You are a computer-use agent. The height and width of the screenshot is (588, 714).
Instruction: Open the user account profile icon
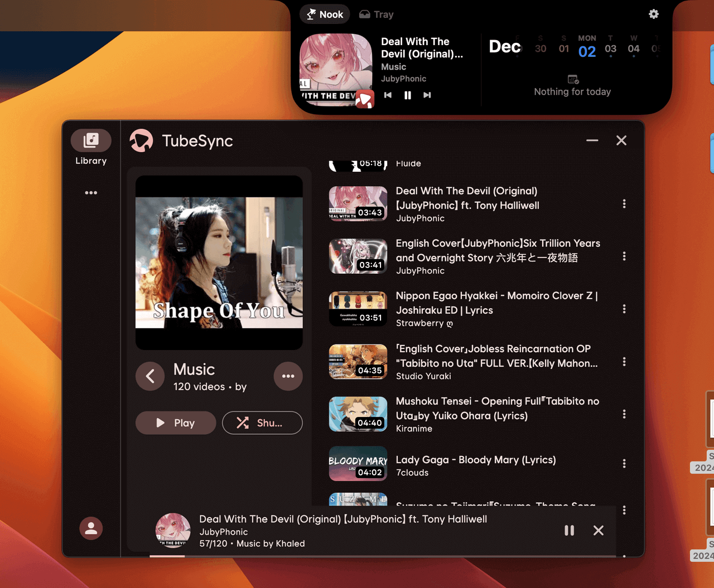[91, 528]
